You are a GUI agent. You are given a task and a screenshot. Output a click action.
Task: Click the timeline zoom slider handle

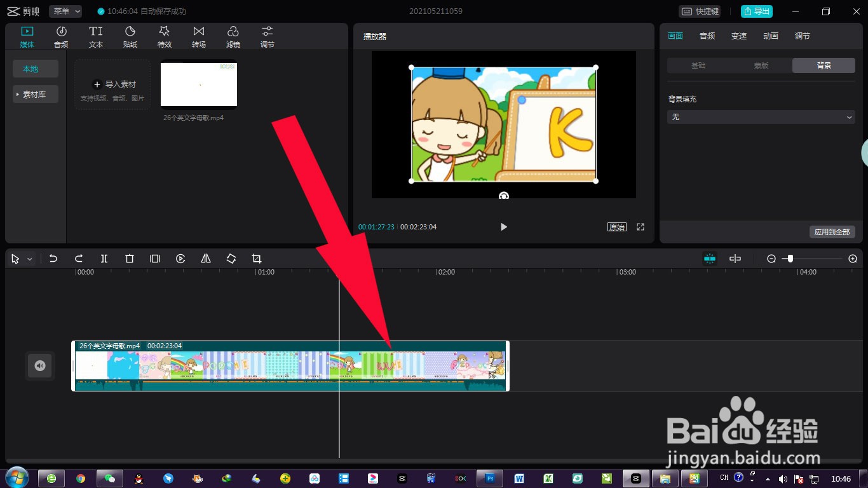(790, 259)
